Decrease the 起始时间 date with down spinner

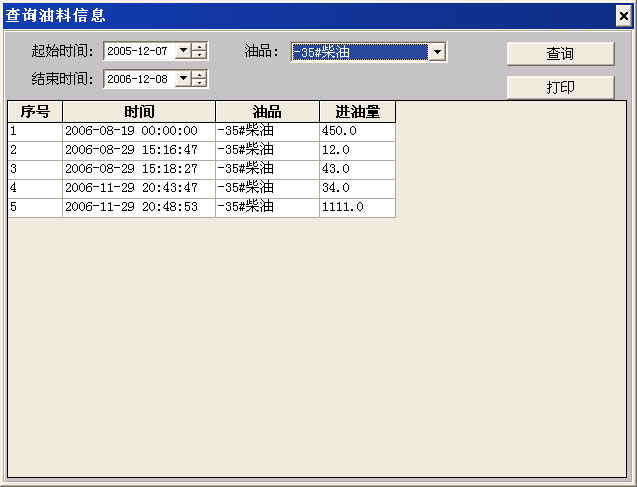(200, 55)
